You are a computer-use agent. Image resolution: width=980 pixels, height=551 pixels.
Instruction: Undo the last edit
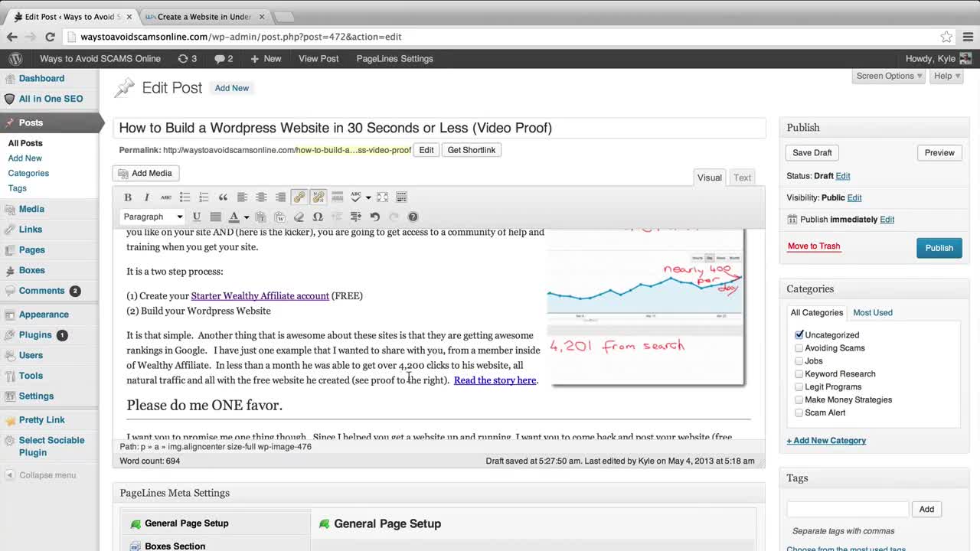375,217
